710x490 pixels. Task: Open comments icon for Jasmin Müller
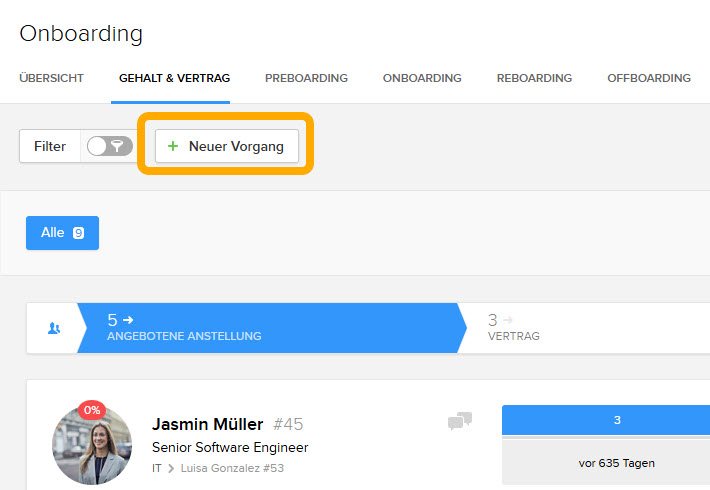pyautogui.click(x=460, y=421)
